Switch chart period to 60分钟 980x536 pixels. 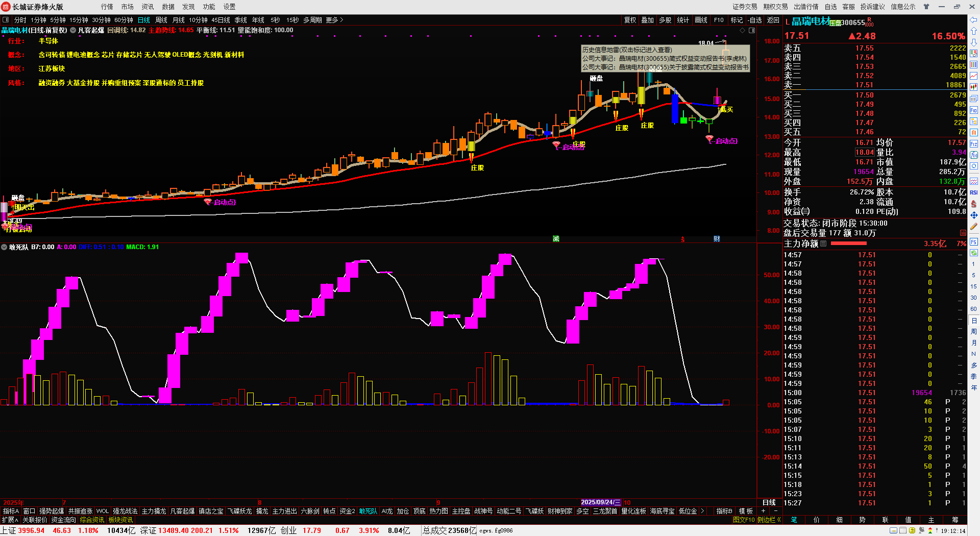pos(124,20)
